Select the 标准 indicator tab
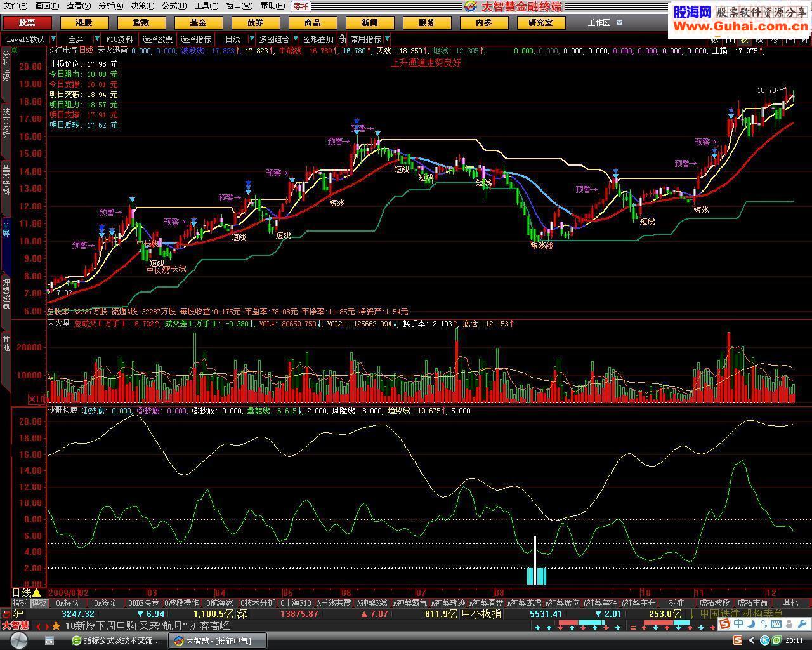 676,602
